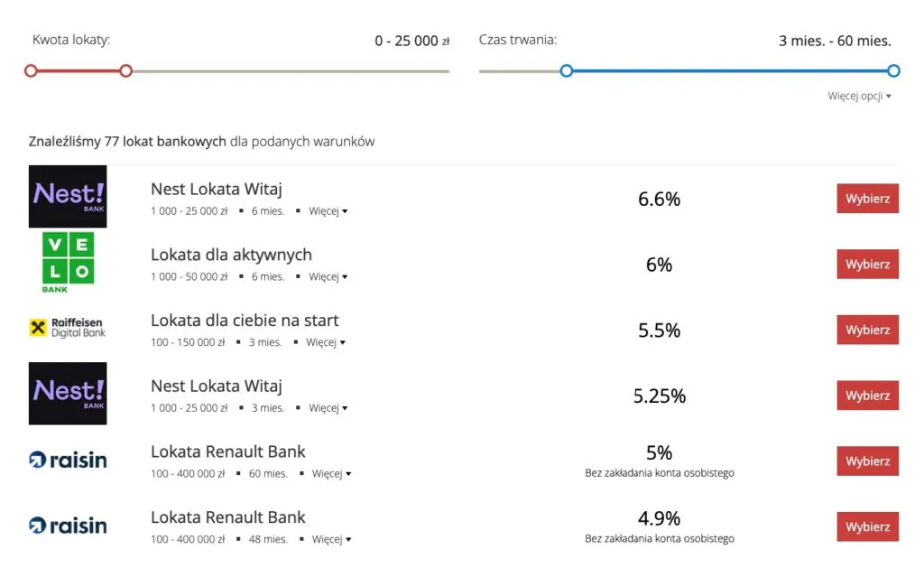Click Wybierz for the 6.6% Nest Lokata Witaj

[x=867, y=198]
